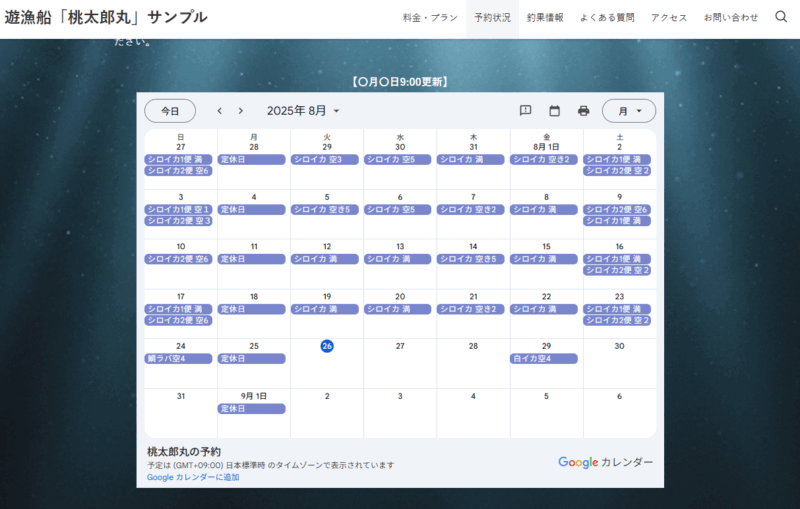Open the 月 view dropdown
This screenshot has width=800, height=509.
[x=629, y=111]
